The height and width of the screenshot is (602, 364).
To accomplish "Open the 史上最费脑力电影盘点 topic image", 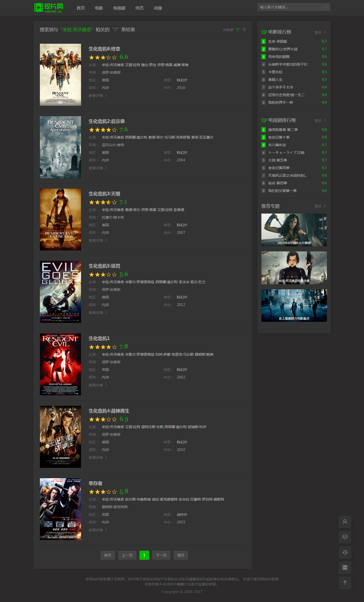I will (x=294, y=306).
